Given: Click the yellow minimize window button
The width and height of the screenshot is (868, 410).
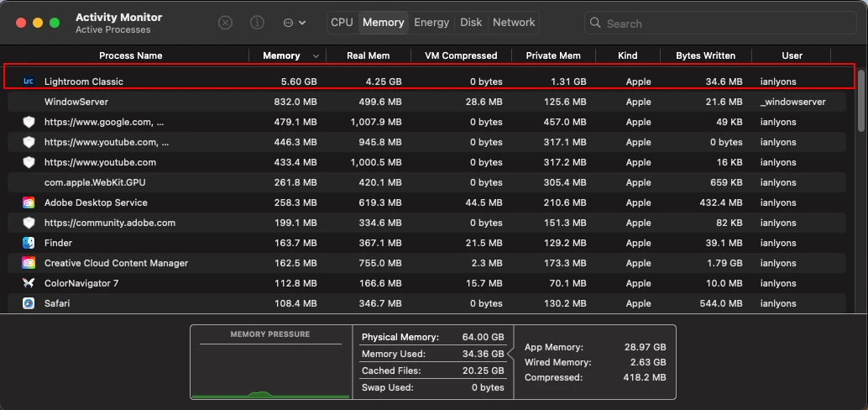Looking at the screenshot, I should click(38, 23).
